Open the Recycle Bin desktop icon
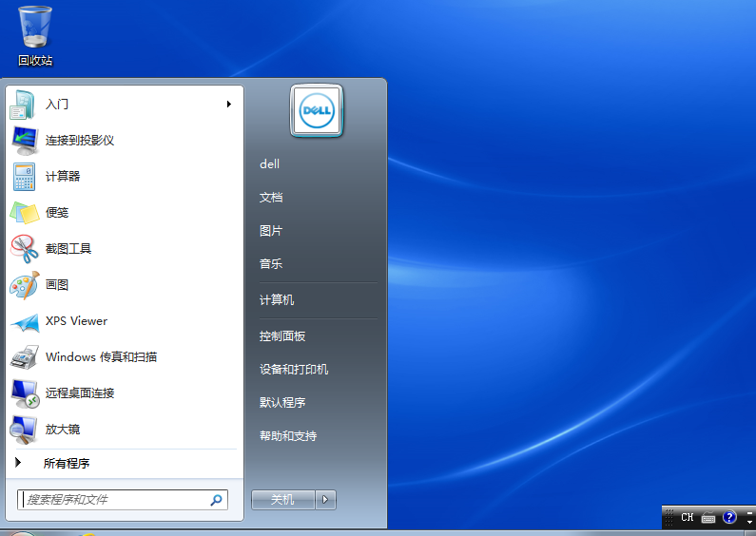This screenshot has width=756, height=536. point(35,27)
